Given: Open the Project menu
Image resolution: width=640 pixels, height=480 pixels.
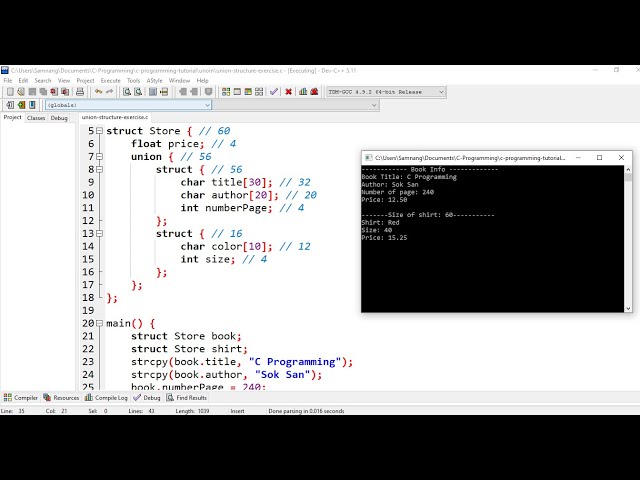Looking at the screenshot, I should point(85,80).
